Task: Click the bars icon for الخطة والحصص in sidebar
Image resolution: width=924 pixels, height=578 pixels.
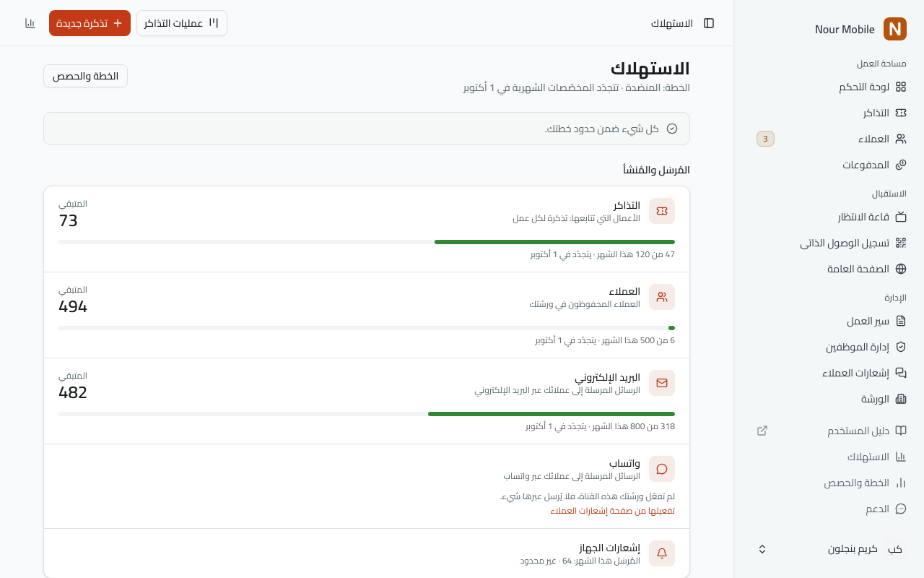Action: coord(901,483)
